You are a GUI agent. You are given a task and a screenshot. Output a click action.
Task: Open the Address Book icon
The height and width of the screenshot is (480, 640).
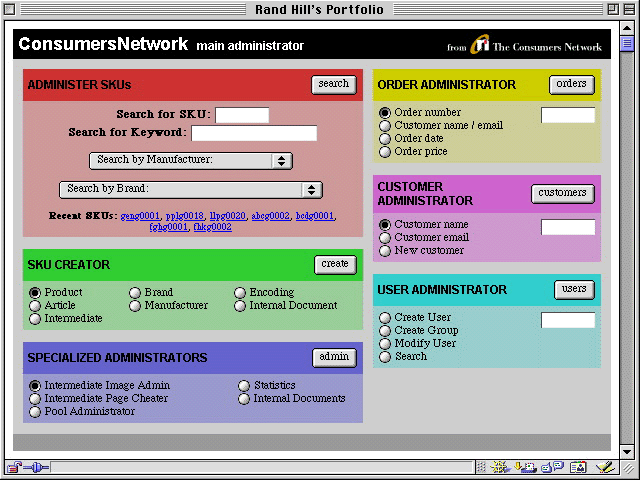(x=578, y=467)
